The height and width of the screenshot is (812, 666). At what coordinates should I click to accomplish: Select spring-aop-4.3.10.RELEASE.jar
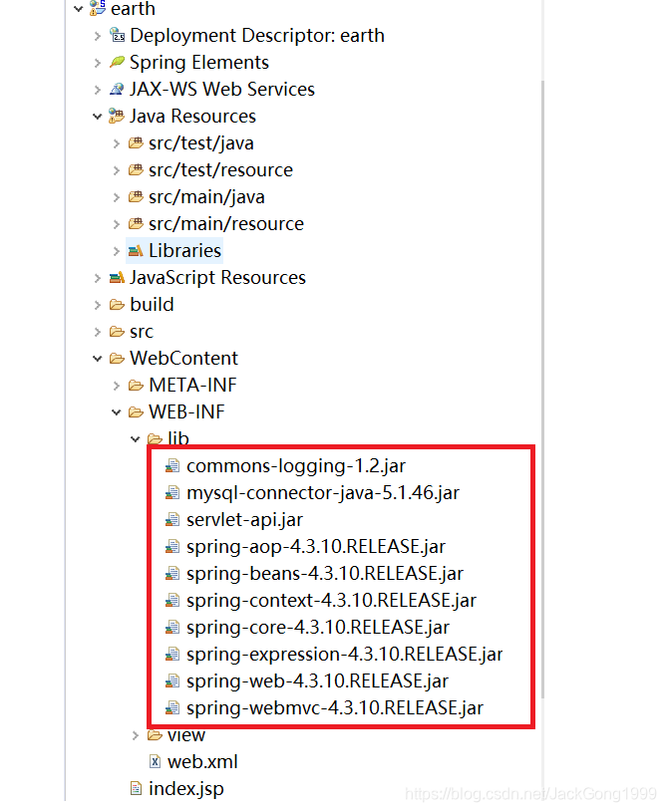pyautogui.click(x=316, y=547)
